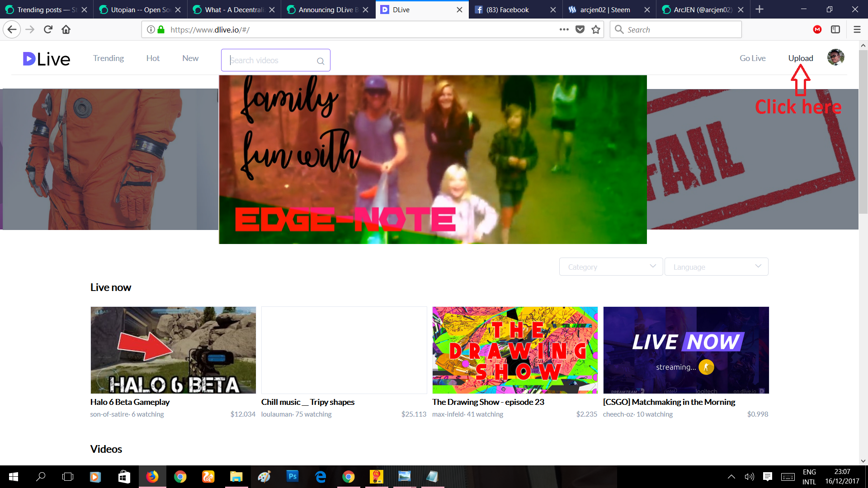Save page to Pocket

pyautogui.click(x=580, y=29)
